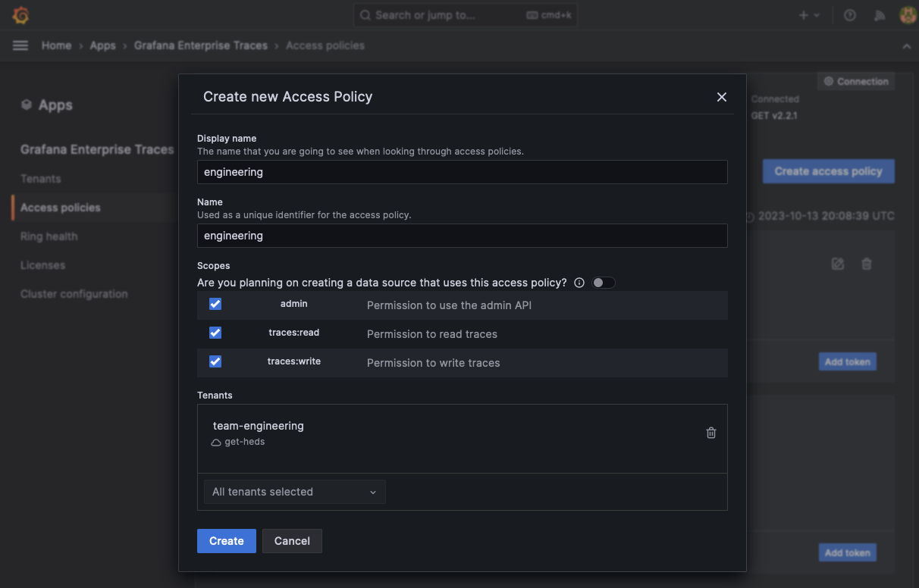Open the Ring health page
The height and width of the screenshot is (588, 919).
coord(49,236)
